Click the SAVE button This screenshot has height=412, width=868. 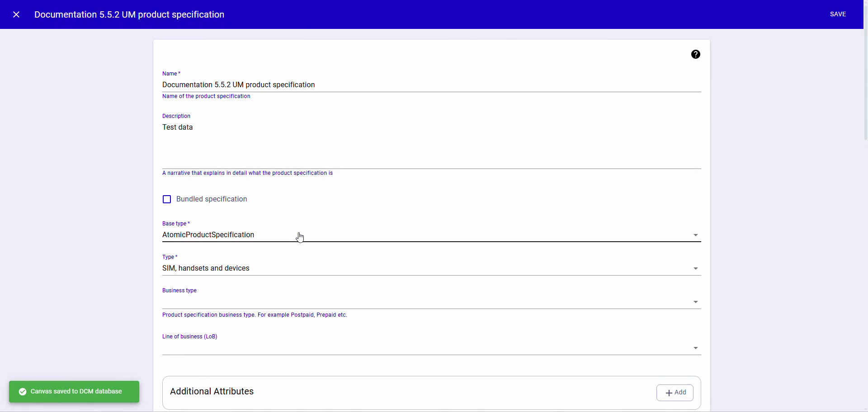coord(839,14)
